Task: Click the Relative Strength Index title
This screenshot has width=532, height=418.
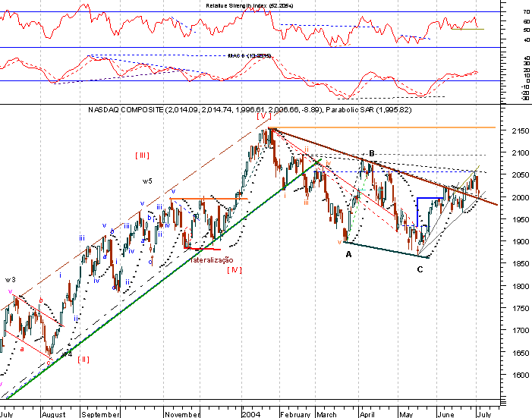Action: [x=250, y=6]
